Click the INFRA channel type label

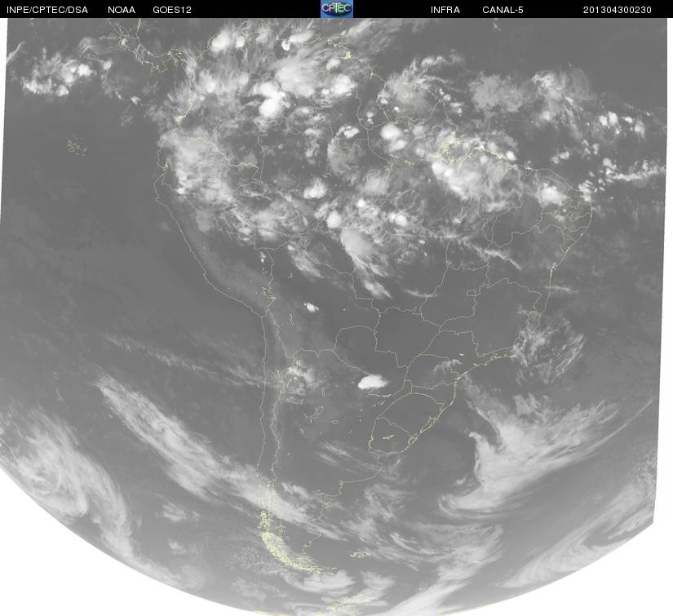pos(445,10)
